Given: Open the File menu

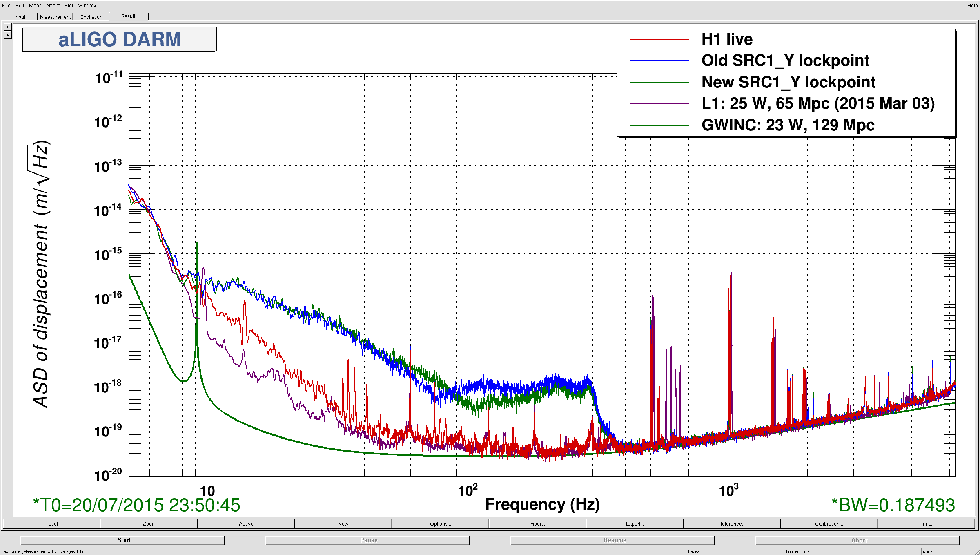Looking at the screenshot, I should [6, 5].
